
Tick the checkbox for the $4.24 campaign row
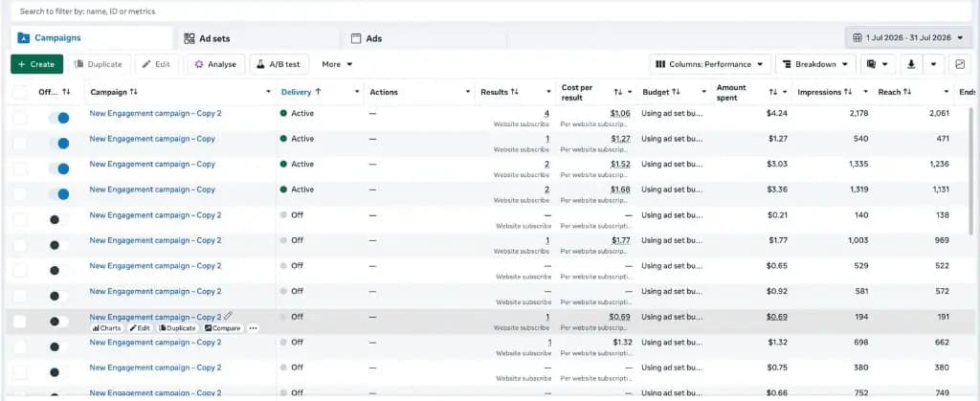point(20,118)
